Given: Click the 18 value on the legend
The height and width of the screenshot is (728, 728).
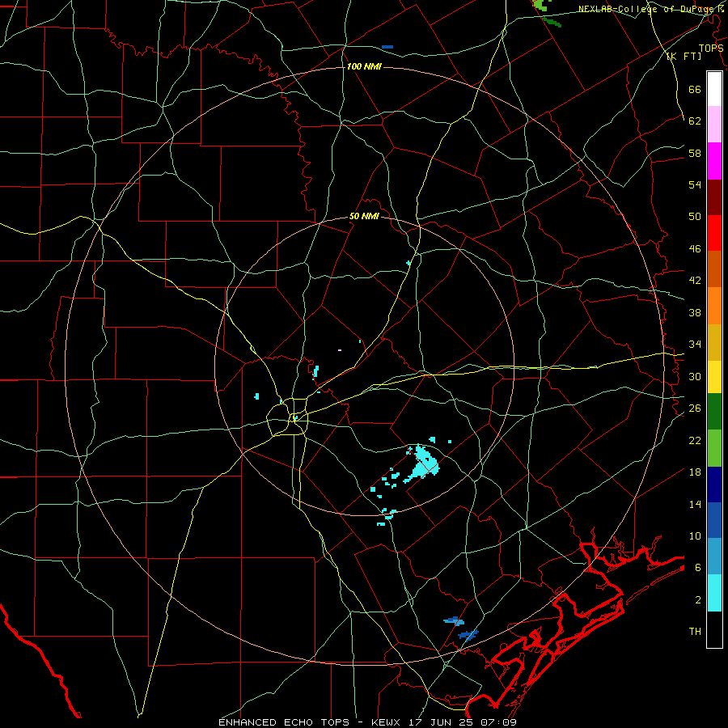Looking at the screenshot, I should tap(695, 472).
